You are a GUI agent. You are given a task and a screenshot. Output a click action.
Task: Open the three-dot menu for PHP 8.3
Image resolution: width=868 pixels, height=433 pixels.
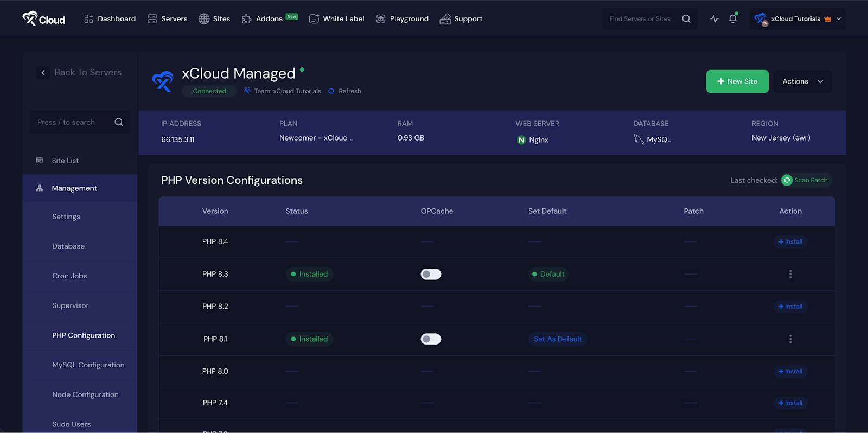tap(790, 275)
